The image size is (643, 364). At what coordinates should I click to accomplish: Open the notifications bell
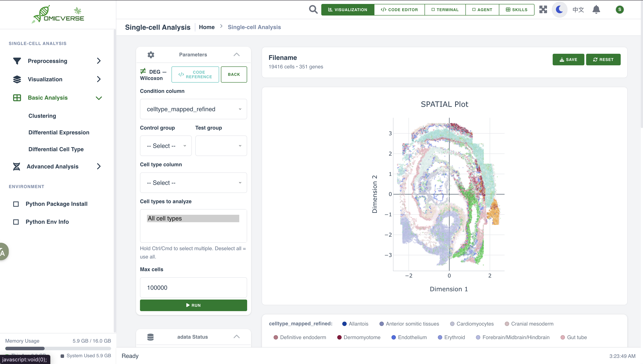(596, 9)
